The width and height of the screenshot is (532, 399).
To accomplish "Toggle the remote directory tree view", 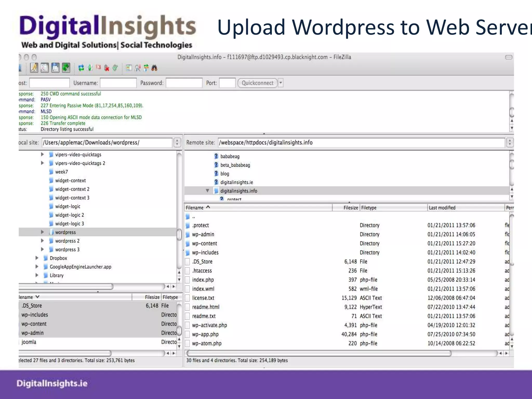I will point(55,68).
